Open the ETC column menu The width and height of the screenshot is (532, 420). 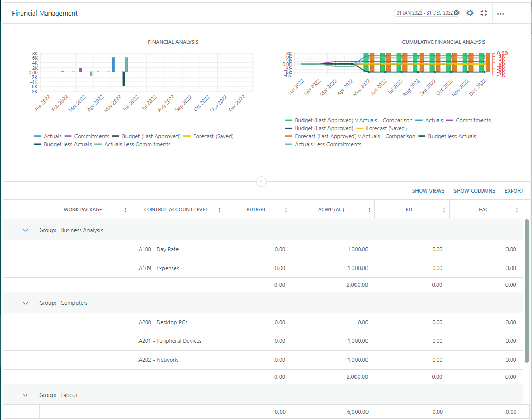click(x=444, y=210)
